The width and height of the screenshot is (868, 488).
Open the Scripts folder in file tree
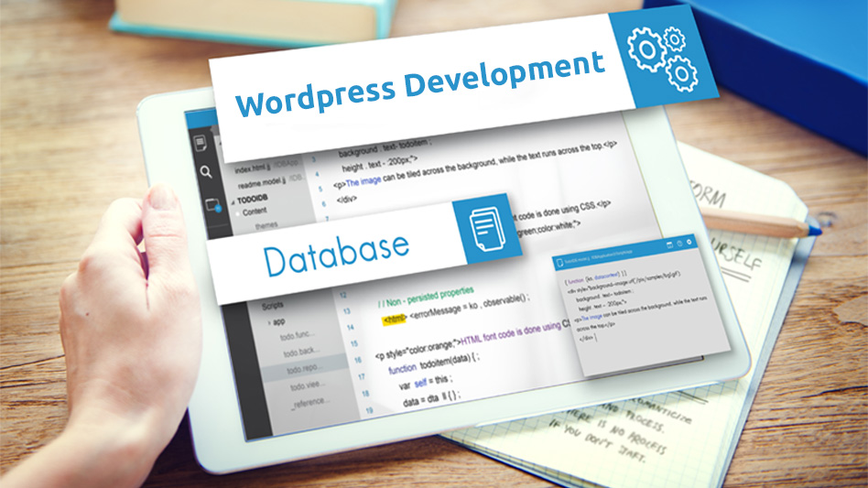point(272,305)
